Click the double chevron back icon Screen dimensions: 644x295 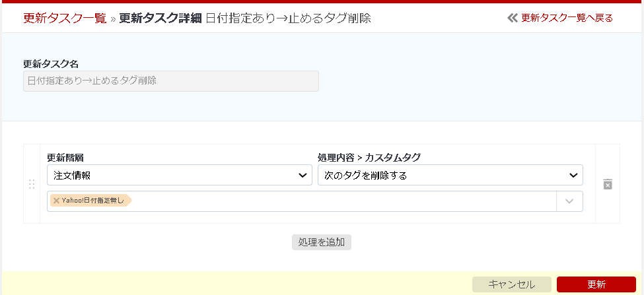(512, 18)
